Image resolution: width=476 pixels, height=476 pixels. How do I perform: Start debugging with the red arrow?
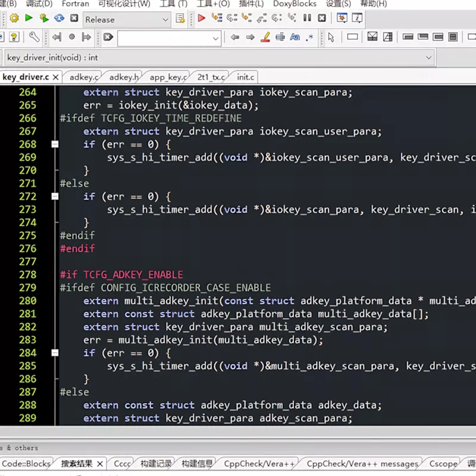pyautogui.click(x=201, y=18)
